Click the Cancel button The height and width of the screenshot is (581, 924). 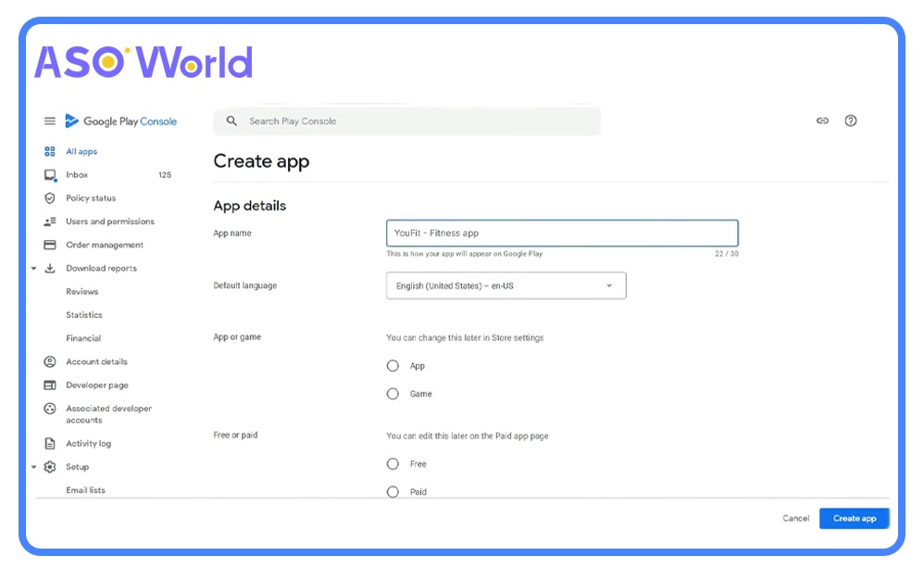tap(795, 519)
